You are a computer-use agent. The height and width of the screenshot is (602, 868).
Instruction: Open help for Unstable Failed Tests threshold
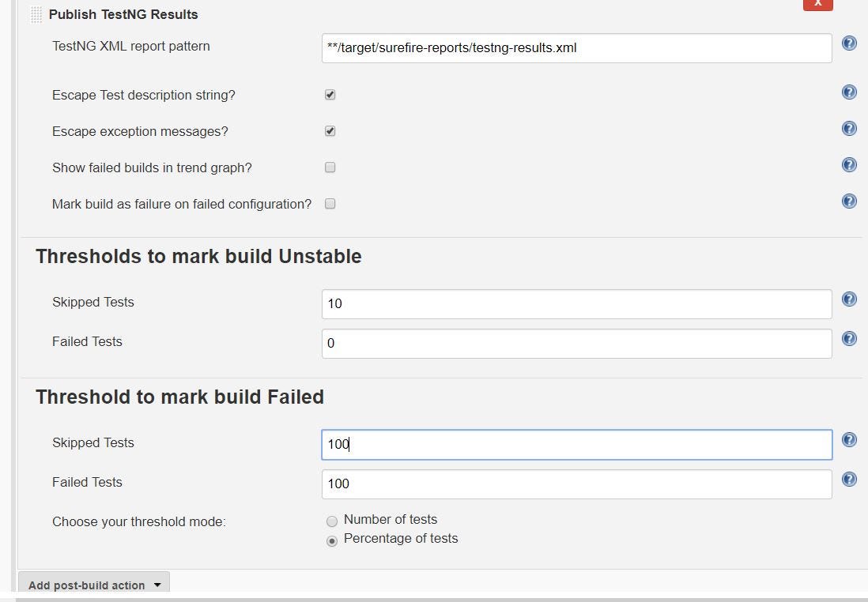849,338
